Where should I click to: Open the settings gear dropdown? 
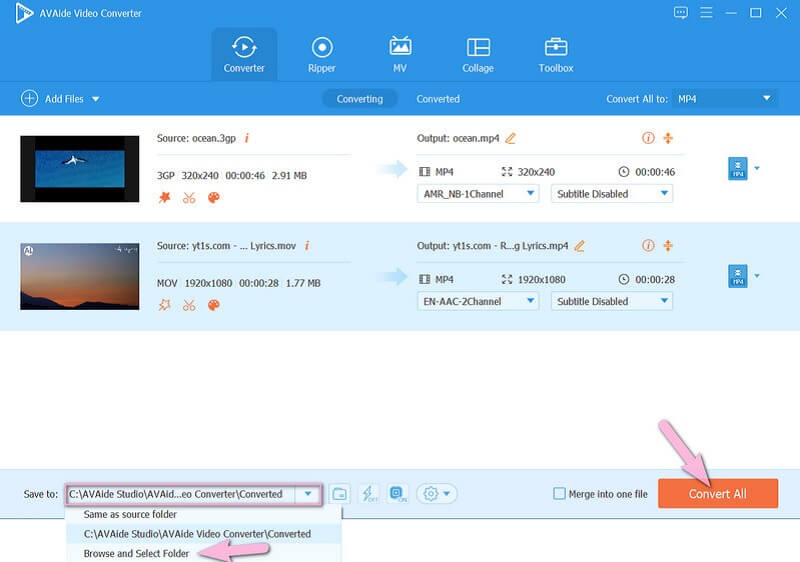coord(437,493)
